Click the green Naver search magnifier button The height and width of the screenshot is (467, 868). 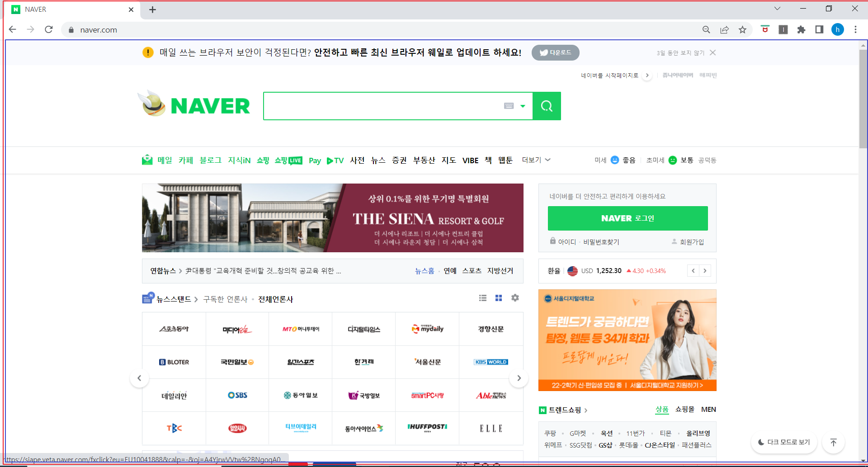pyautogui.click(x=547, y=106)
